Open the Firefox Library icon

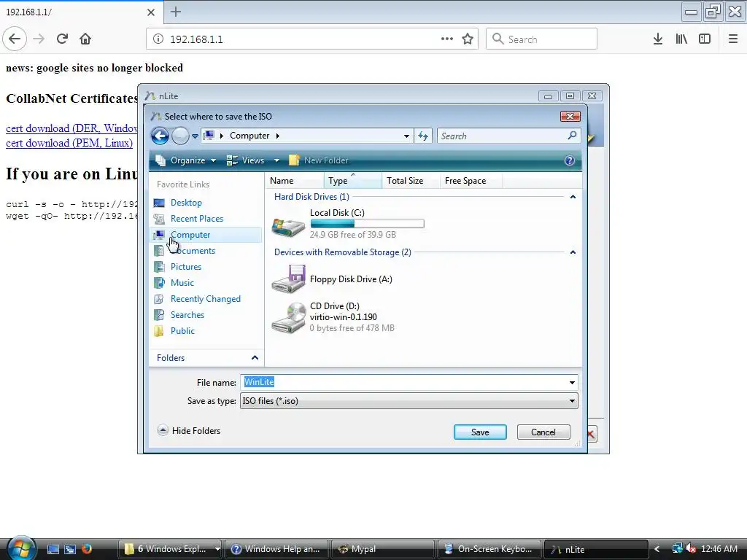click(x=681, y=39)
